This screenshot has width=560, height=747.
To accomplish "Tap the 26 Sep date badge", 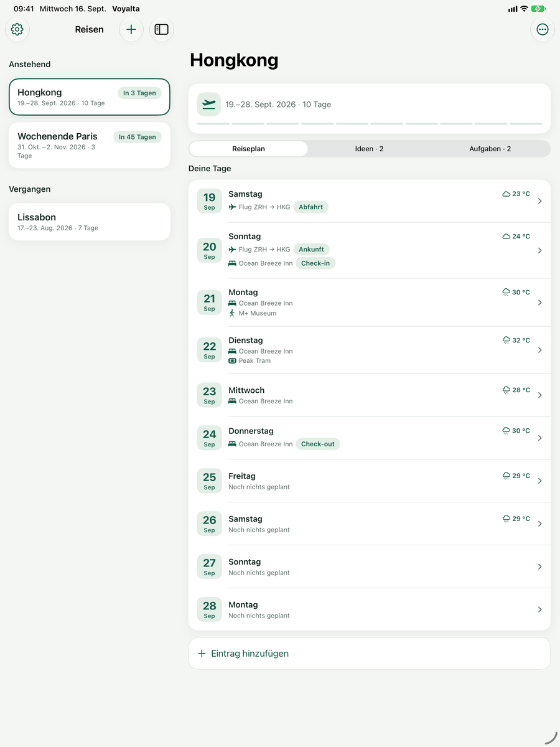I will (x=209, y=524).
